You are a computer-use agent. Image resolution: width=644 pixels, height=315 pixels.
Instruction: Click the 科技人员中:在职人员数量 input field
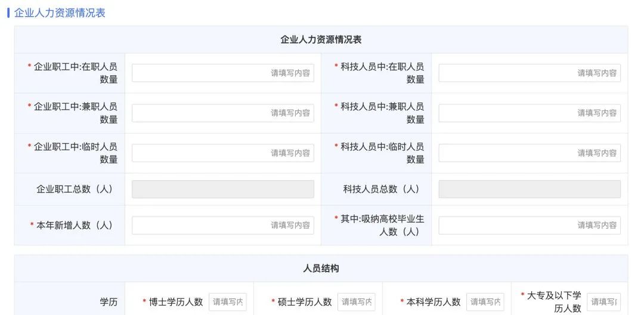(x=529, y=73)
